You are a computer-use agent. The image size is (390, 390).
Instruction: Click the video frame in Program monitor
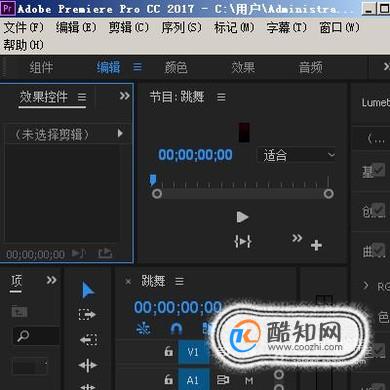point(244,132)
